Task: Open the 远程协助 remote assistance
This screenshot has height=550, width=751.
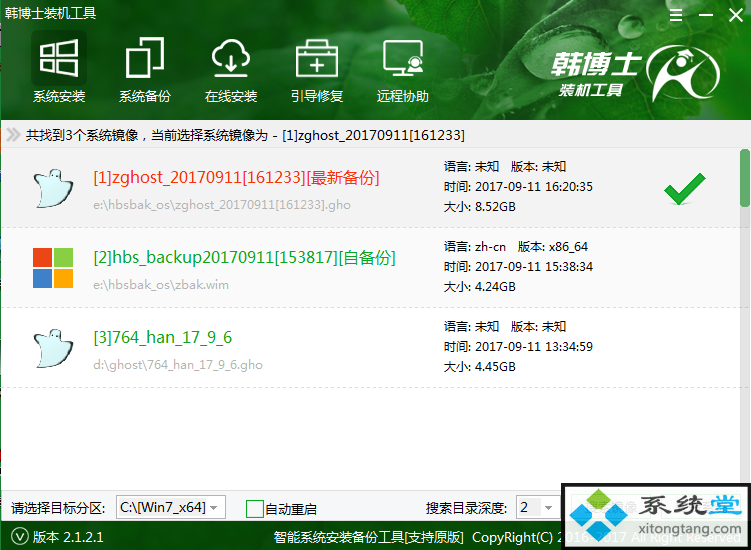Action: point(402,69)
